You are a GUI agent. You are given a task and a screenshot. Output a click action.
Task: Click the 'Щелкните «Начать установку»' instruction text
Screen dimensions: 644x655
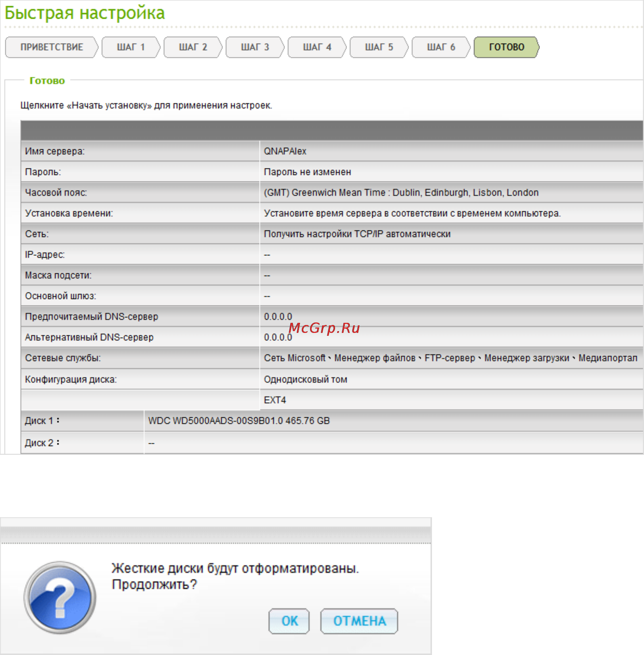coord(146,106)
